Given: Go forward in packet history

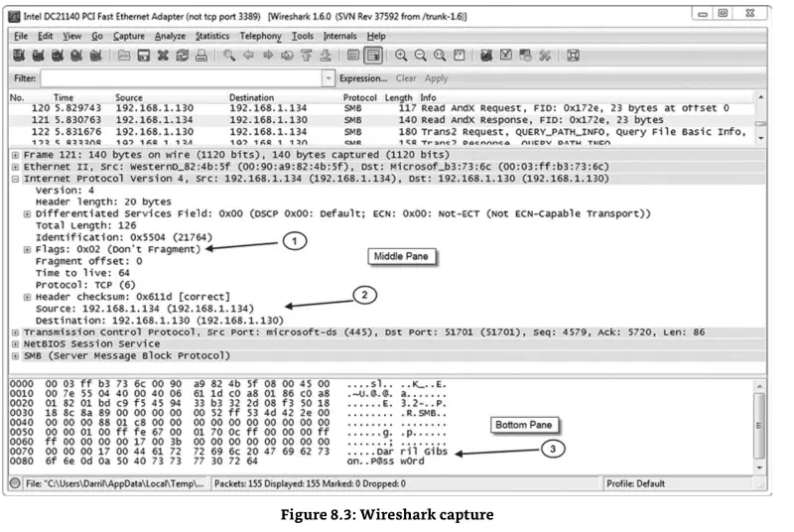Looking at the screenshot, I should pos(267,56).
